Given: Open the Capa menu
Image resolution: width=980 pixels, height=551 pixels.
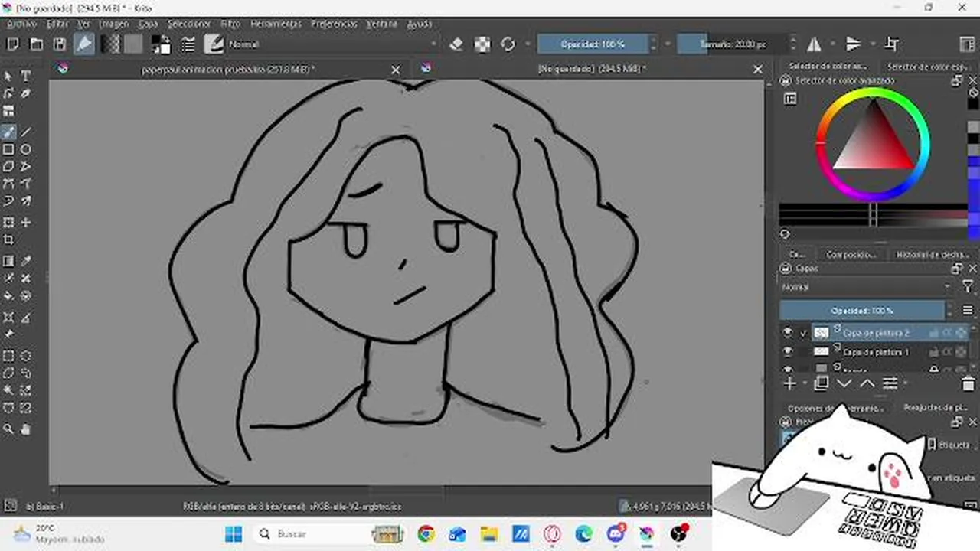Looking at the screenshot, I should click(x=148, y=24).
